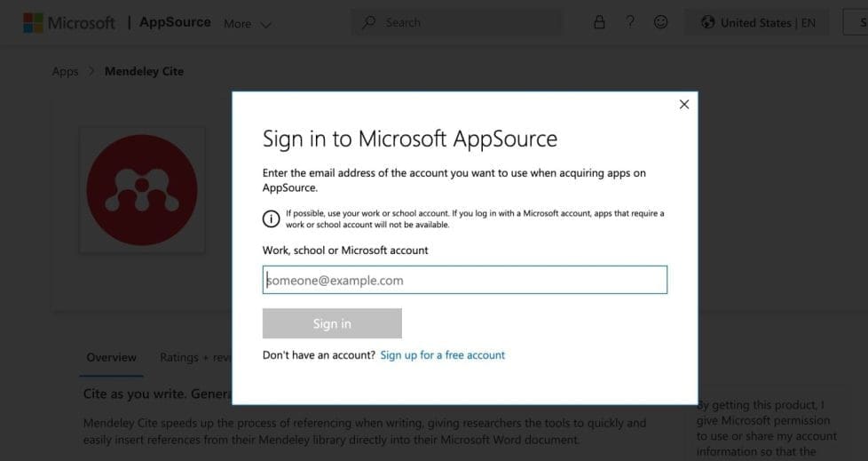Click the red Mendeley Cite logo
Image resolution: width=868 pixels, height=461 pixels.
point(141,190)
